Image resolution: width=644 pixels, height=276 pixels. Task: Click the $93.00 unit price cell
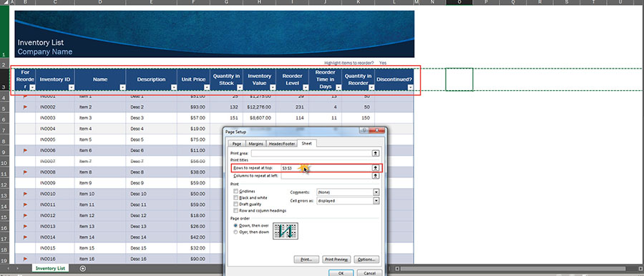pos(193,107)
